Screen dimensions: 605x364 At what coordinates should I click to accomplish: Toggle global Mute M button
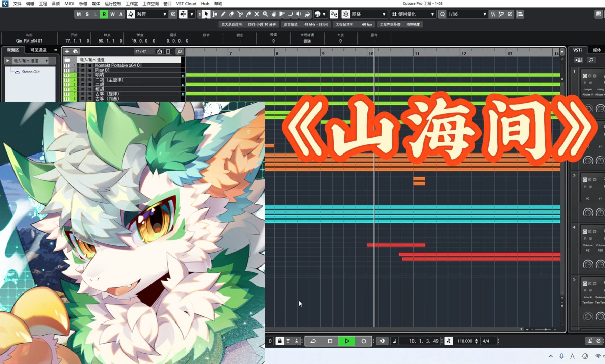[79, 14]
